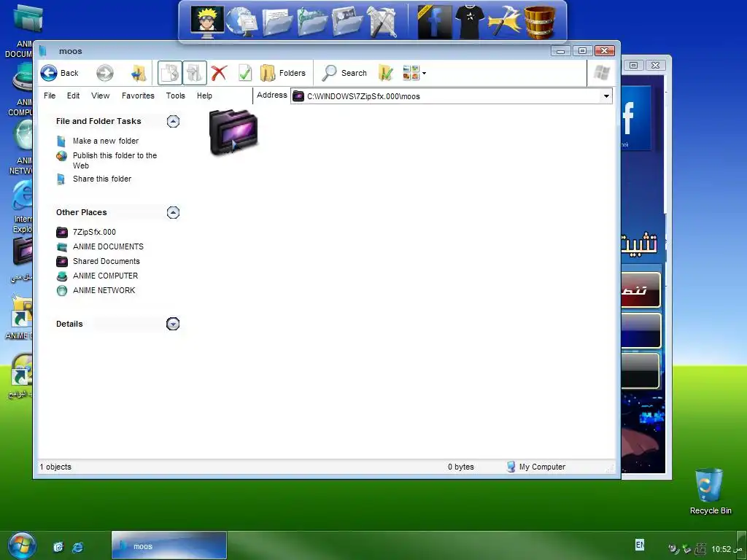Go back with the Back button
This screenshot has width=747, height=560.
pos(60,73)
